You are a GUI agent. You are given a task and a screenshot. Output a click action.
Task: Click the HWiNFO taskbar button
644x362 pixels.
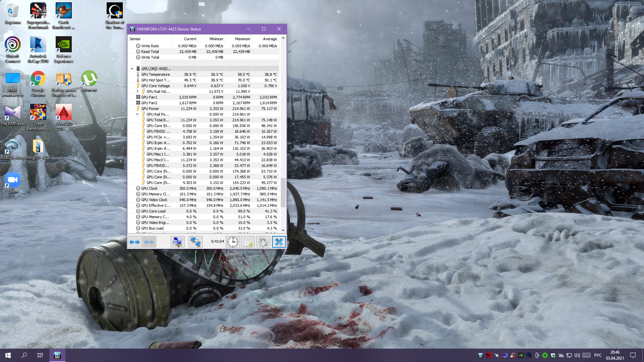[x=57, y=355]
